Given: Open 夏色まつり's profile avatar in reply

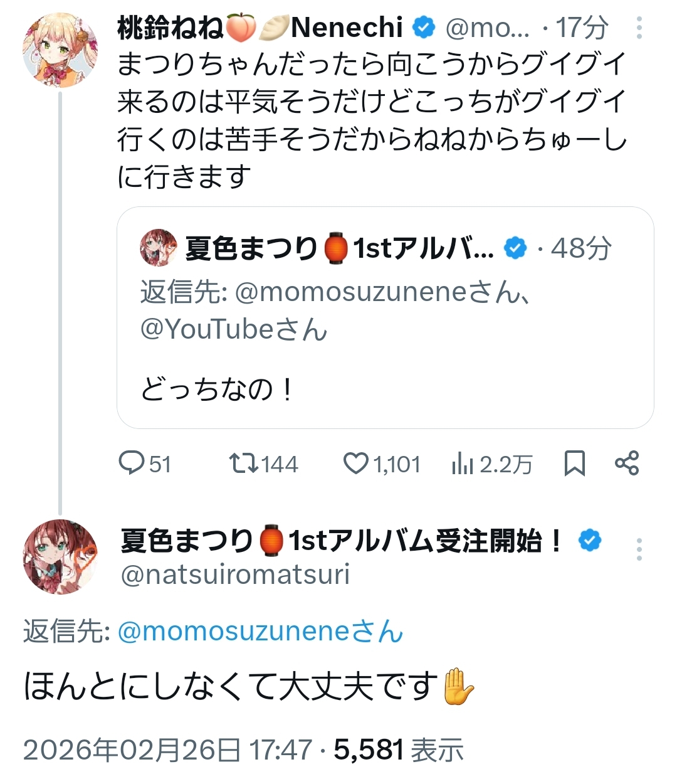Looking at the screenshot, I should 60,556.
